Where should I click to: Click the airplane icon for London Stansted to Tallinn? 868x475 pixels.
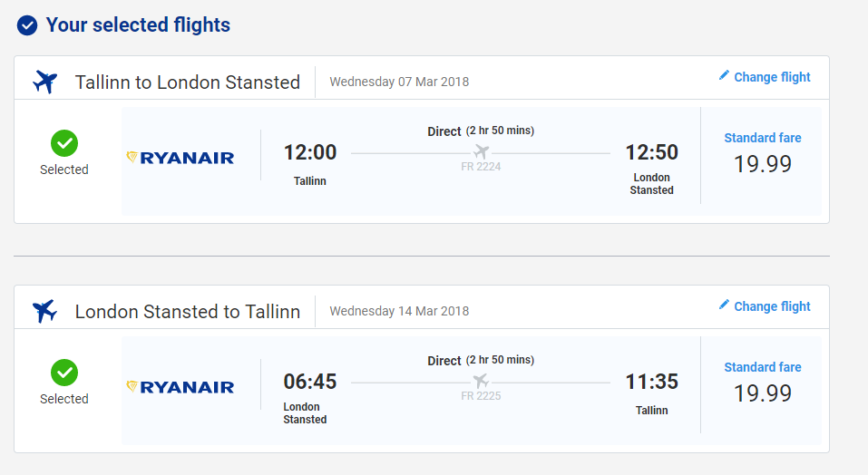coord(44,311)
